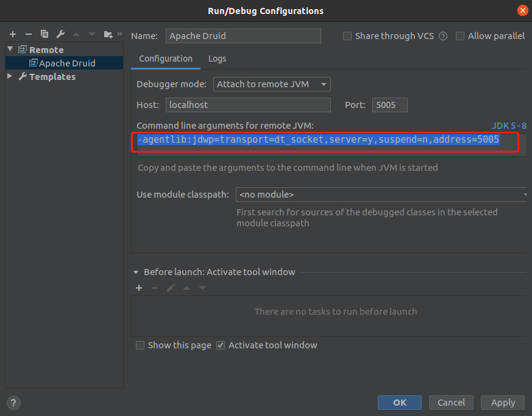Click the help question mark icon
532x416 pixels.
point(13,403)
